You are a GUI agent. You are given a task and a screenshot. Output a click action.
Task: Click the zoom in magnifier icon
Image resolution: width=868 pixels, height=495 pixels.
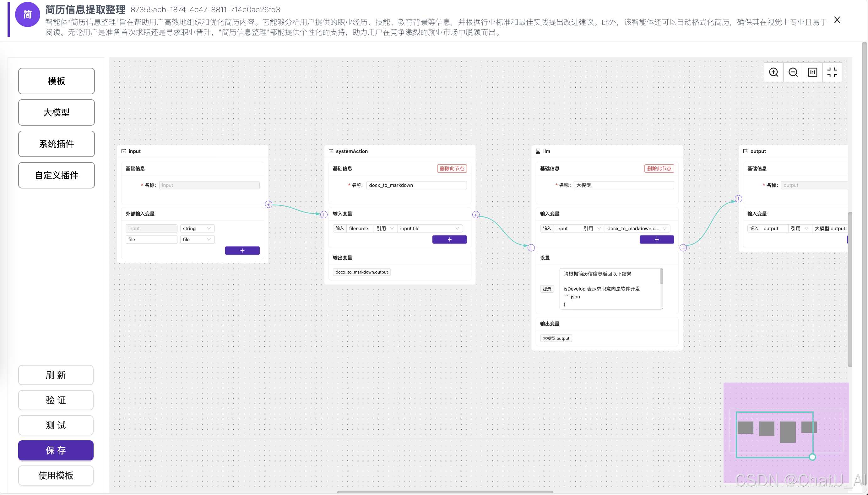tap(773, 72)
